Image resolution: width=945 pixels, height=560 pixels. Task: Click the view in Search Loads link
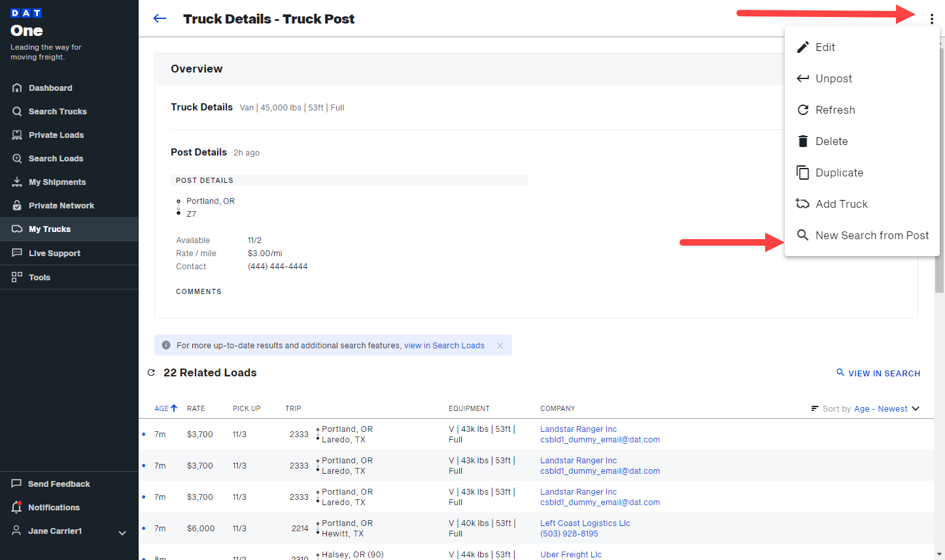(x=444, y=345)
